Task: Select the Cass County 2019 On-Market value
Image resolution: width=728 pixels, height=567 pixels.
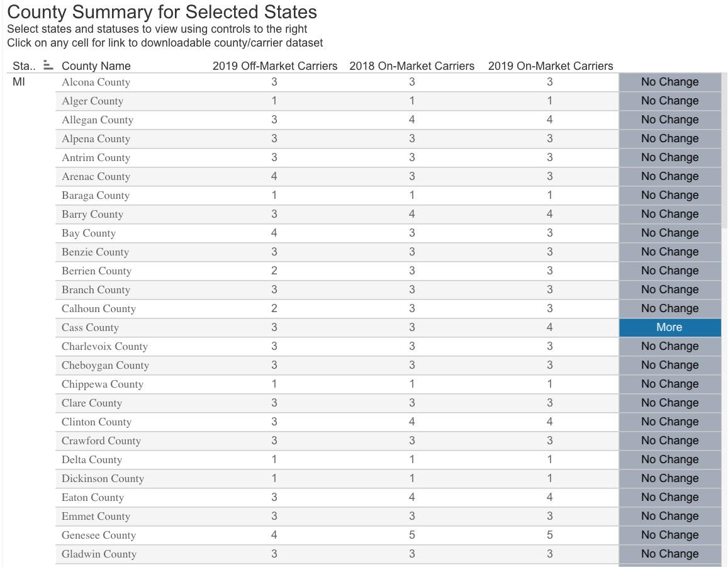Action: click(550, 327)
